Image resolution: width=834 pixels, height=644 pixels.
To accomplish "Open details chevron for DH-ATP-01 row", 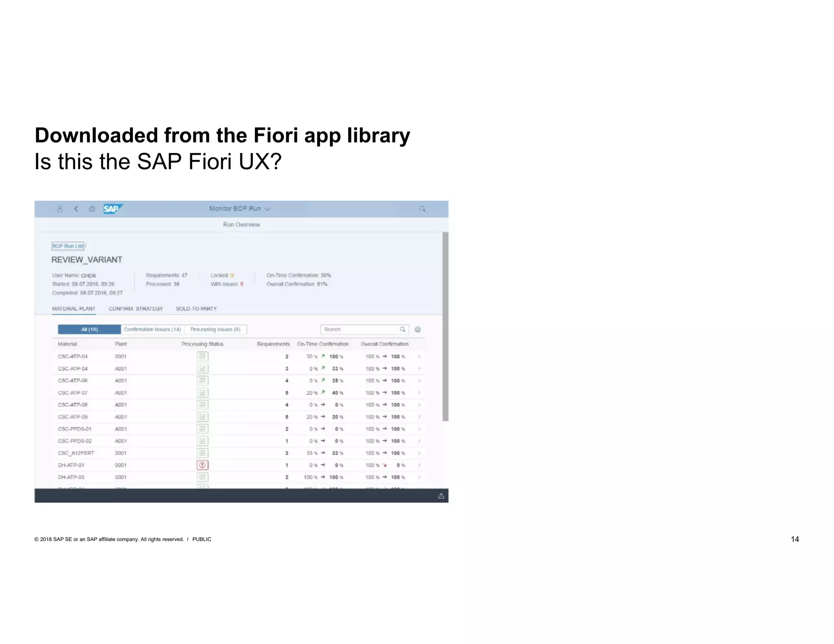I will (419, 465).
